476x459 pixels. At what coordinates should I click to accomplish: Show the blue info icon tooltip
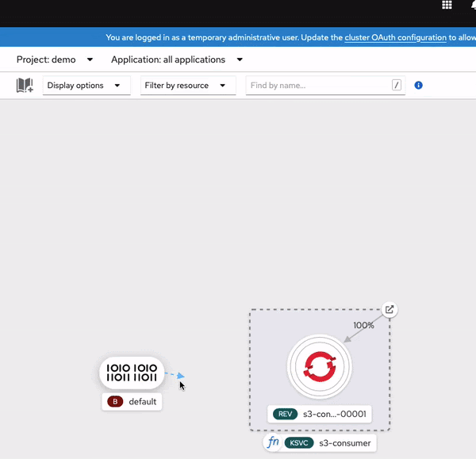click(x=419, y=86)
